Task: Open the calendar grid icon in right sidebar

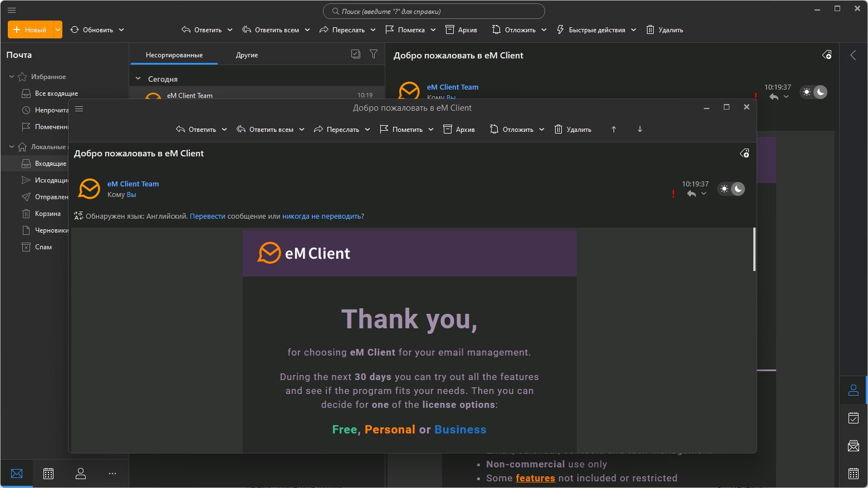Action: 853,474
